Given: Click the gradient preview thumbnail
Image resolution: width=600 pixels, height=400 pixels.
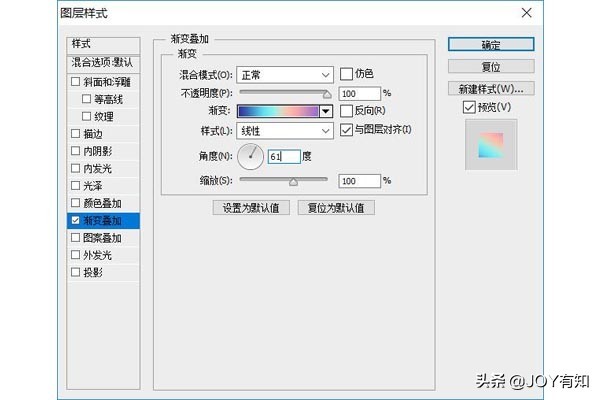Looking at the screenshot, I should 490,146.
